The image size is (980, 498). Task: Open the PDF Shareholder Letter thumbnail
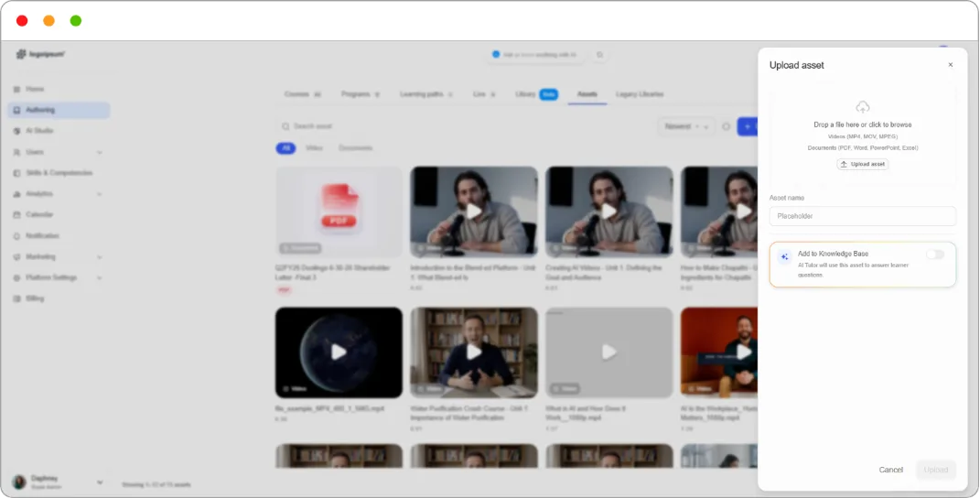[339, 211]
